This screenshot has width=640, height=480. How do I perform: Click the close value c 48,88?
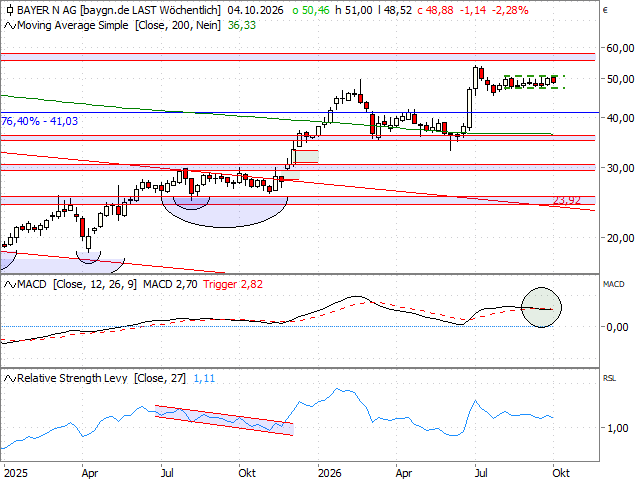click(x=435, y=10)
